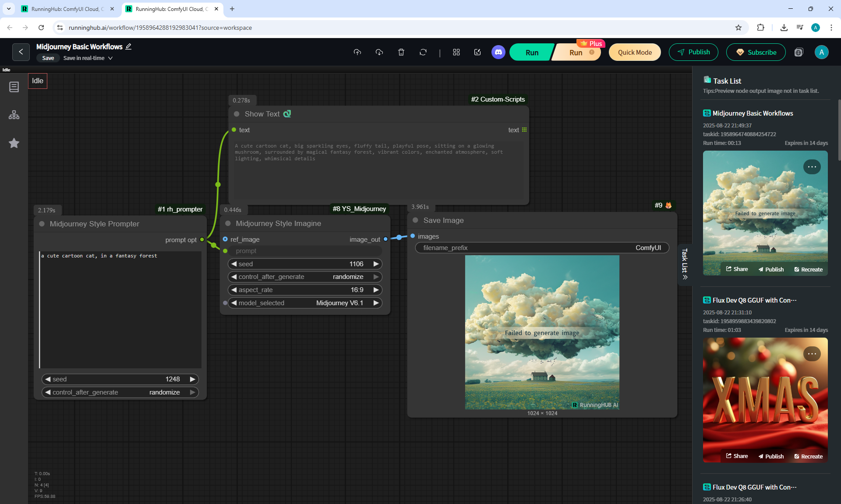Click the trash delete icon
The width and height of the screenshot is (841, 504).
[x=401, y=52]
